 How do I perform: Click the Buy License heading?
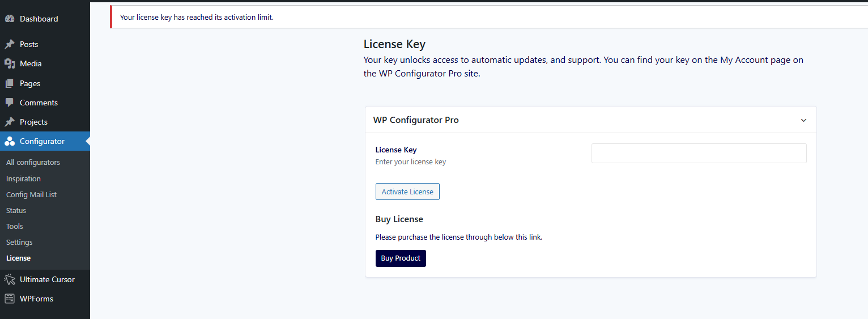tap(399, 219)
